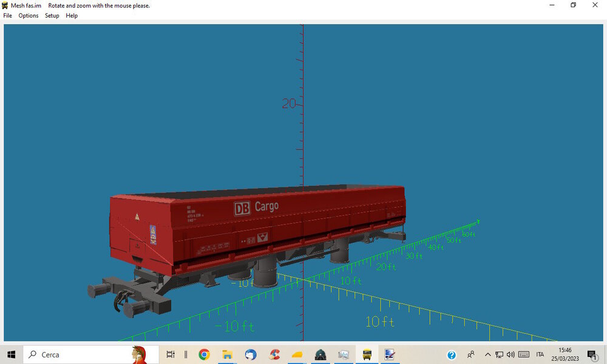Open File Explorer from the taskbar
The width and height of the screenshot is (607, 364).
[227, 354]
